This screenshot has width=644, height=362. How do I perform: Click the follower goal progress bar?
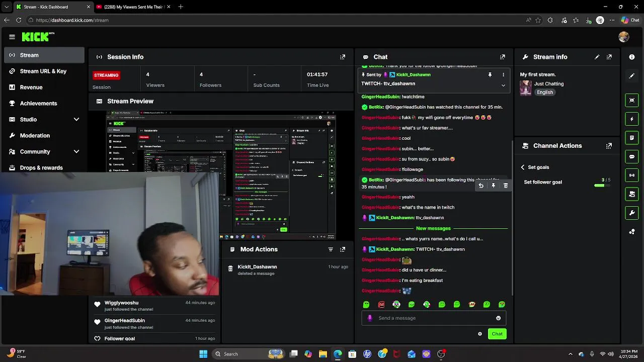(x=602, y=186)
